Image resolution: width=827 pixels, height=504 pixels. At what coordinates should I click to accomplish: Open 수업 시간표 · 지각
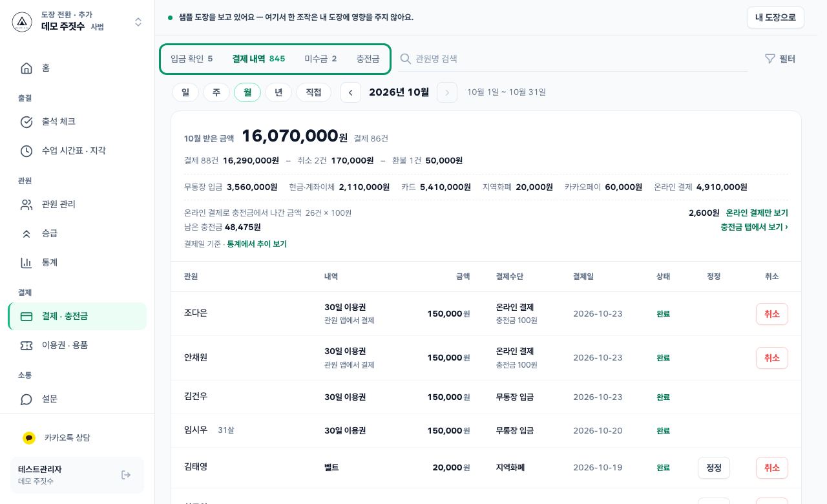click(x=78, y=151)
